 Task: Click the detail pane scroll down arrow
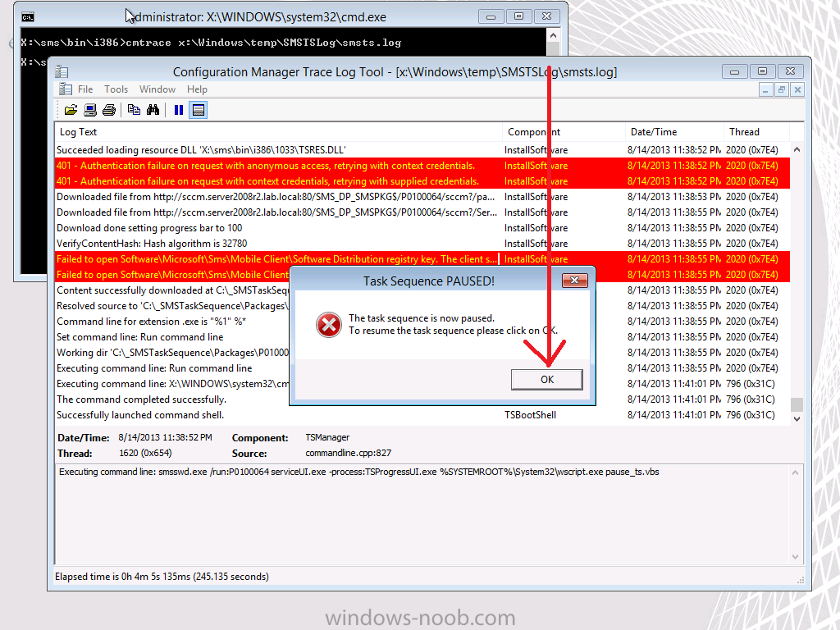click(795, 557)
